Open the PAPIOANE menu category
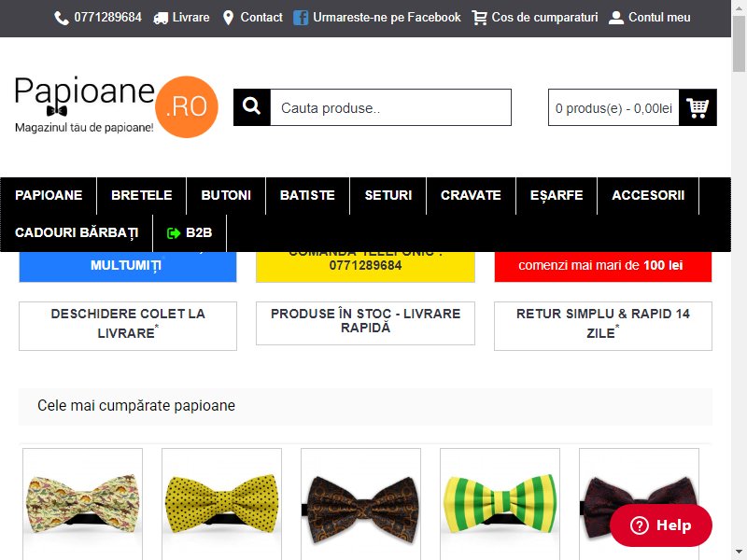747x560 pixels. (49, 195)
